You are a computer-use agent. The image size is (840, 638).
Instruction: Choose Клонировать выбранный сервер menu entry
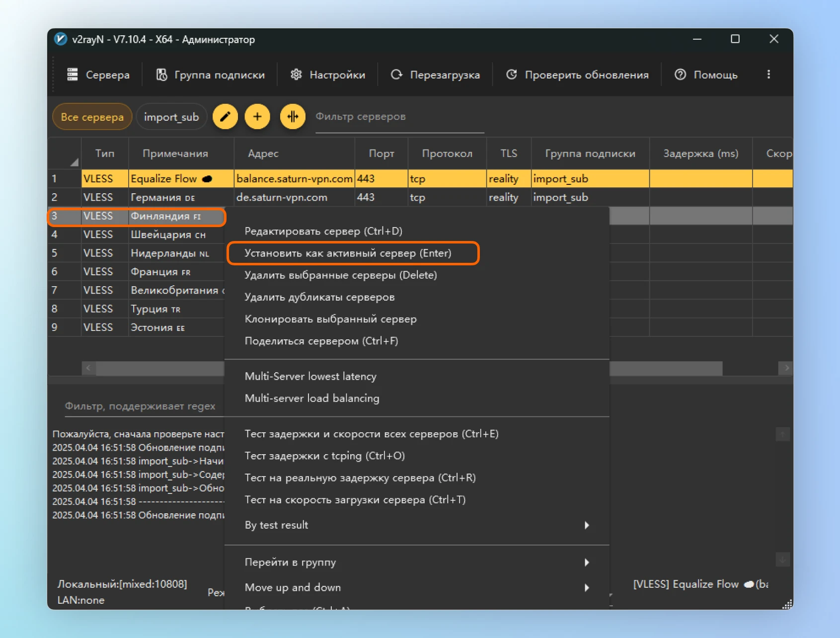point(330,319)
